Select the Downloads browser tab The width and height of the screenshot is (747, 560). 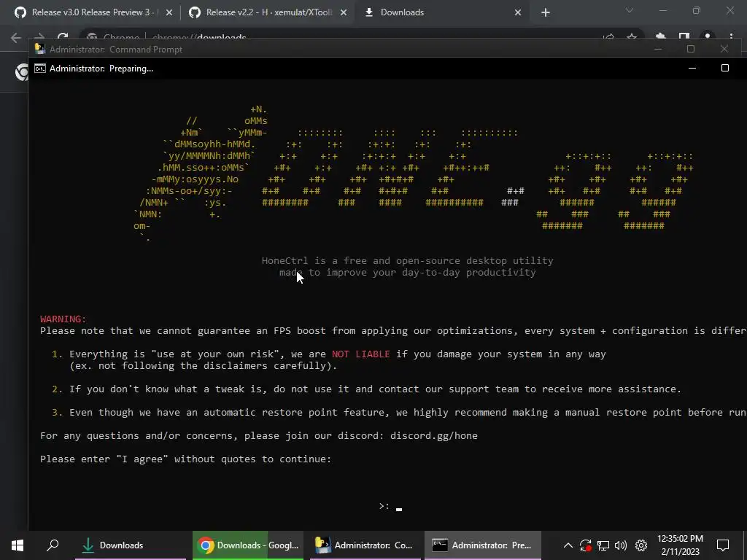[x=402, y=12]
